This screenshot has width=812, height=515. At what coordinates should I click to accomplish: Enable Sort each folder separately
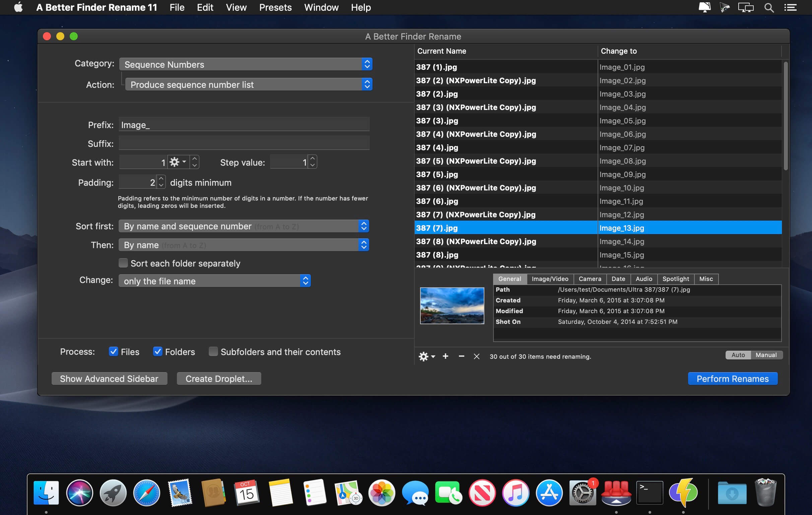(123, 263)
